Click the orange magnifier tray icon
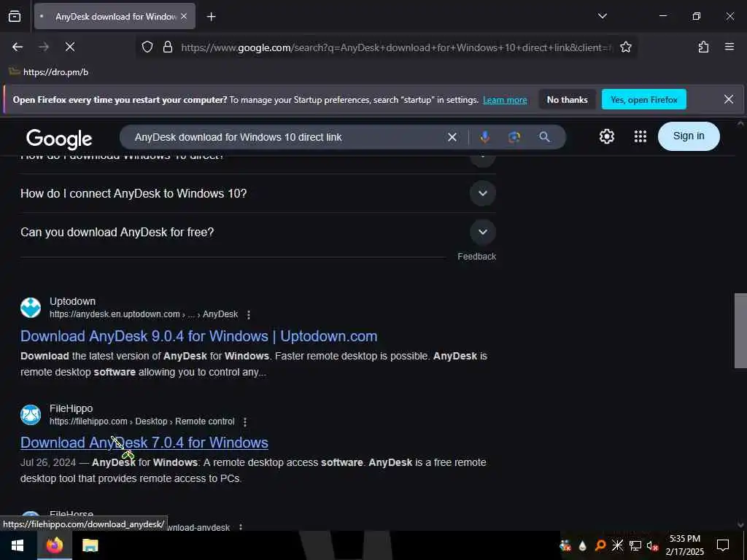 click(x=600, y=545)
